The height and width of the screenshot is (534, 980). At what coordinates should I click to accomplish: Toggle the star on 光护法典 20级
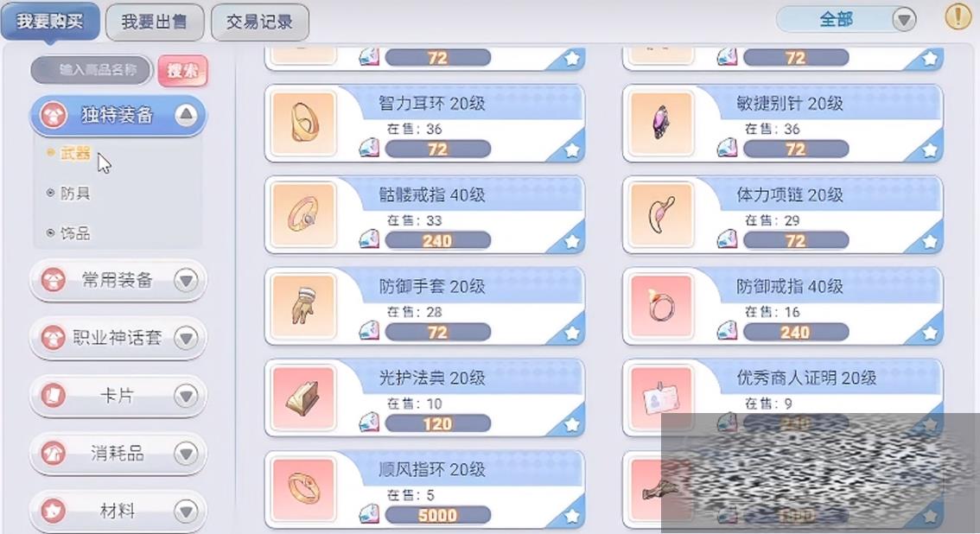coord(571,424)
